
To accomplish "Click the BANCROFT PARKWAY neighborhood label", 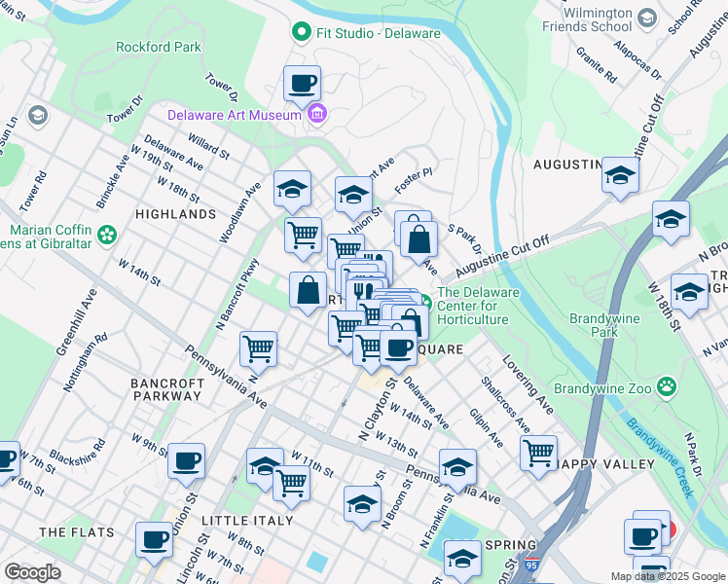I will (167, 390).
